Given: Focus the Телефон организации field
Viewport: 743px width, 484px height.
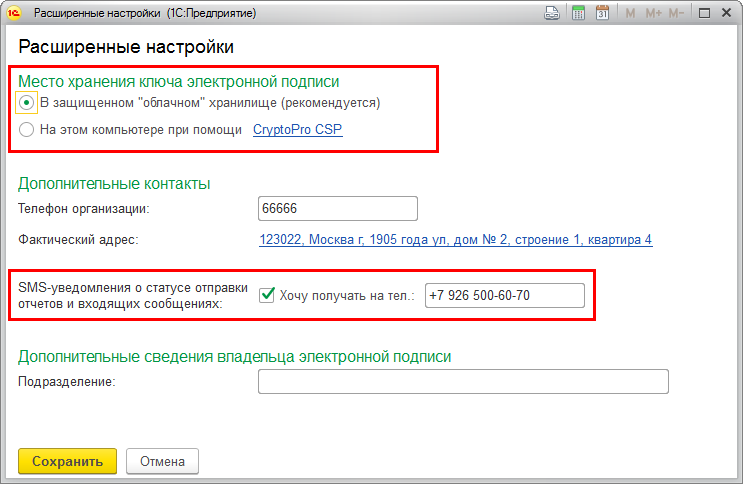Looking at the screenshot, I should [x=337, y=208].
